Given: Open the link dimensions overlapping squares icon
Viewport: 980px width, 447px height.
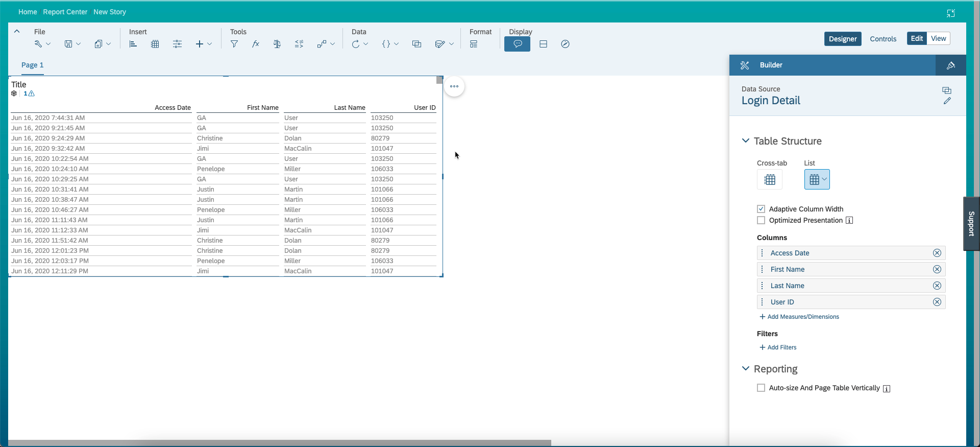Looking at the screenshot, I should pos(416,44).
